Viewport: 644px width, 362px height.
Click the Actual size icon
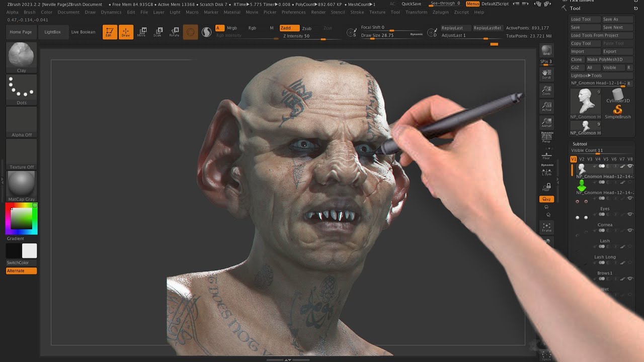[546, 107]
